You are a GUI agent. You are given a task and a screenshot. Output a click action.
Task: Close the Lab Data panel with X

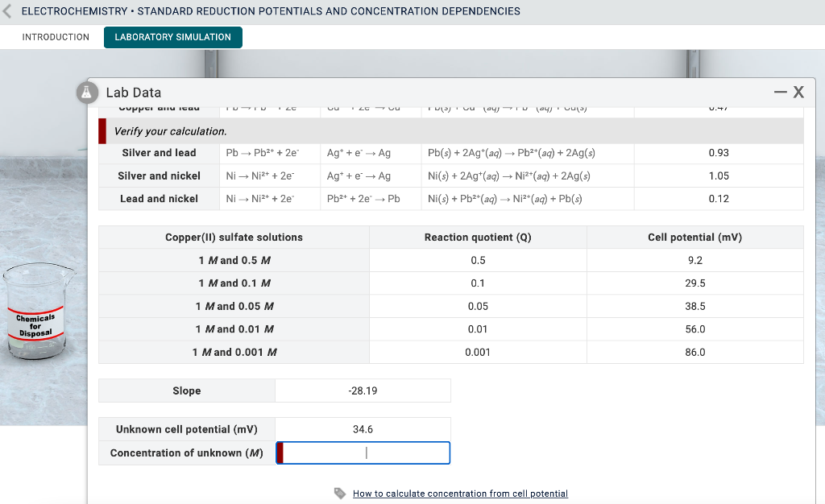798,92
